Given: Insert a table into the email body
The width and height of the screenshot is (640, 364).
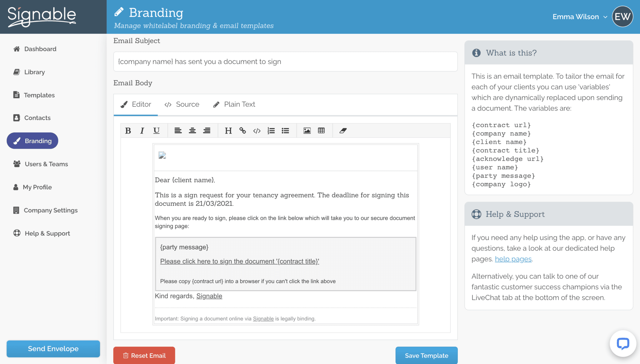Looking at the screenshot, I should pos(322,131).
